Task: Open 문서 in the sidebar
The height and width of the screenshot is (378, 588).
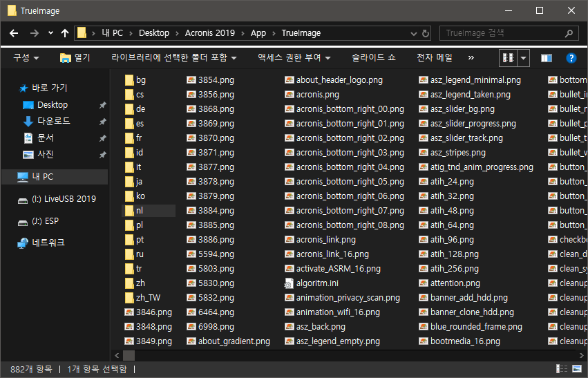Action: point(46,138)
